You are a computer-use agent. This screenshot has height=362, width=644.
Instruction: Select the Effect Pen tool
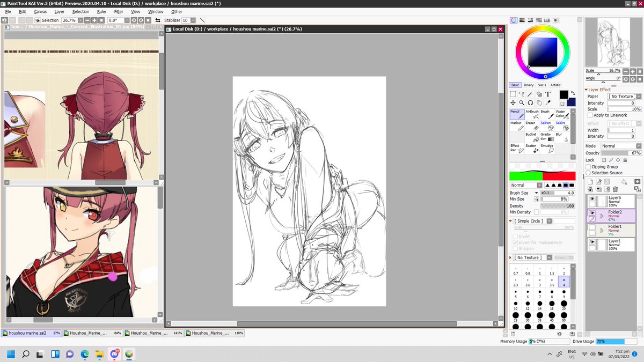click(517, 149)
